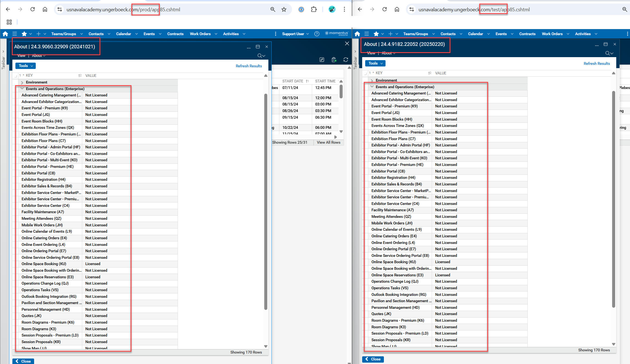Open Favorites star in left app navbar
The width and height of the screenshot is (630, 364).
click(24, 34)
